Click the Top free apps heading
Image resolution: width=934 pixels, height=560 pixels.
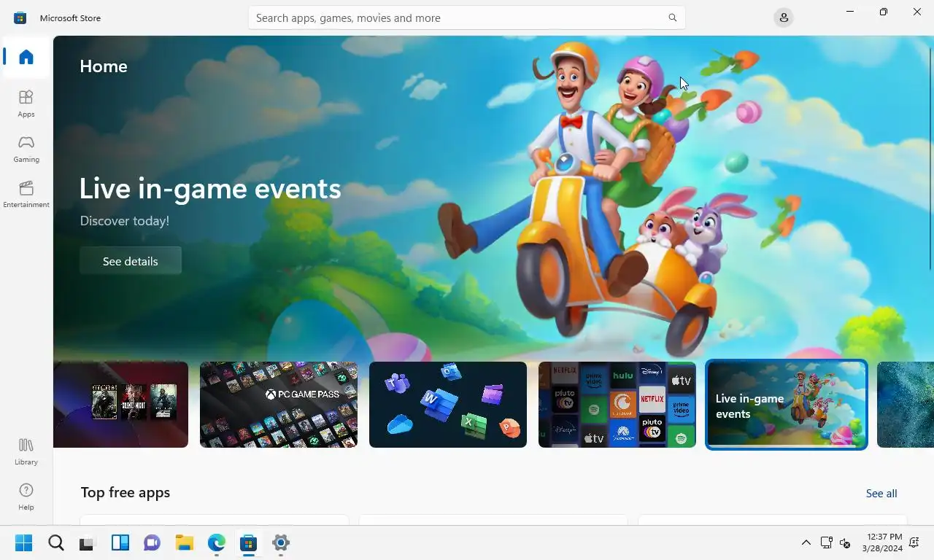coord(126,493)
